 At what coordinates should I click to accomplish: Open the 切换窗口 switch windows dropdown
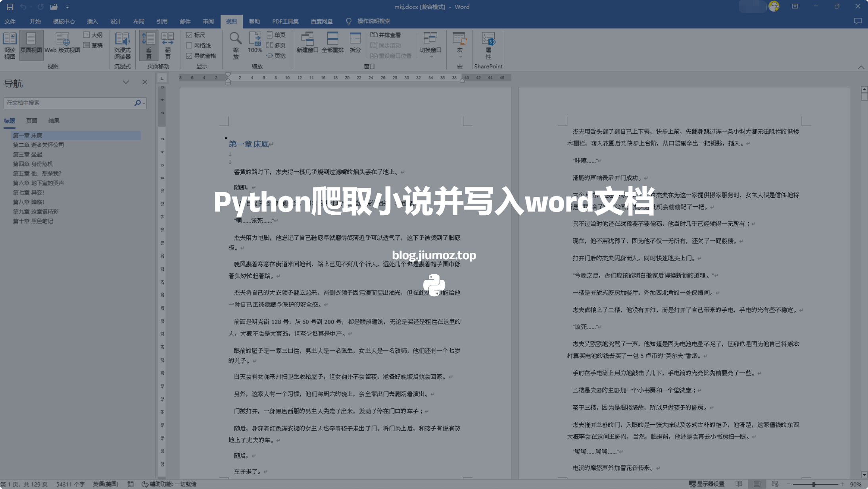(430, 45)
